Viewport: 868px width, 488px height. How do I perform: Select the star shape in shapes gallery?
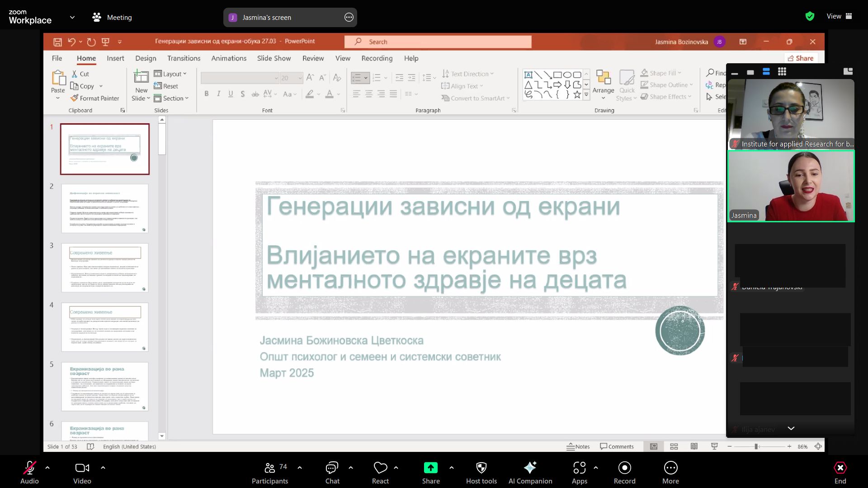click(x=577, y=94)
